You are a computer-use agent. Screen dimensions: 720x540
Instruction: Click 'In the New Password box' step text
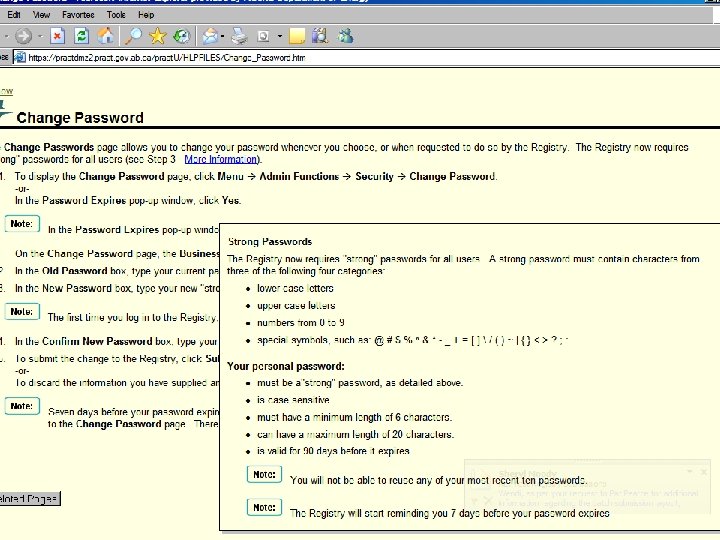pyautogui.click(x=117, y=288)
